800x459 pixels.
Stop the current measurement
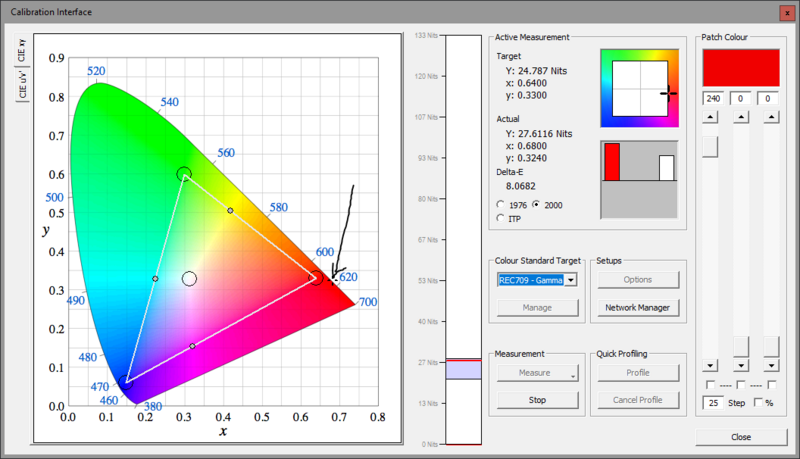tap(537, 400)
